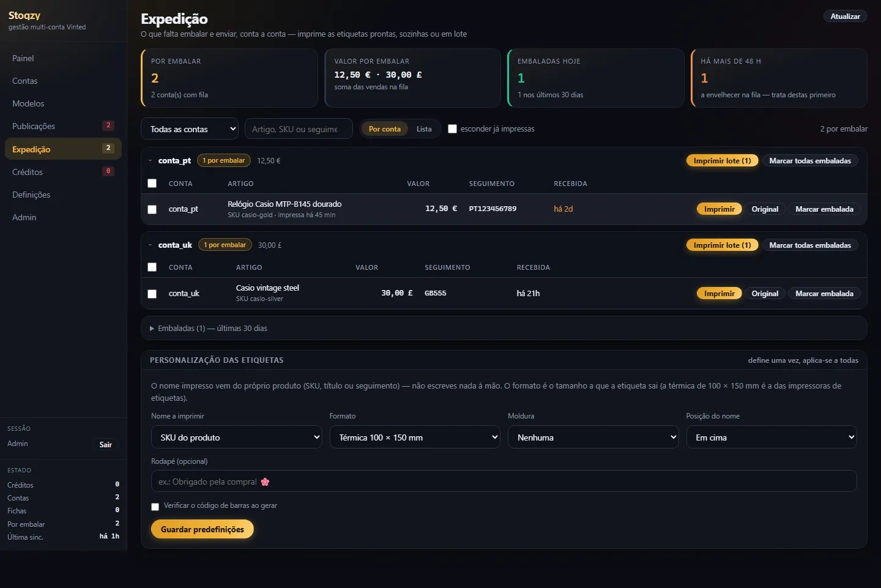
Task: Click tracking number PT123456789
Action: (x=493, y=209)
